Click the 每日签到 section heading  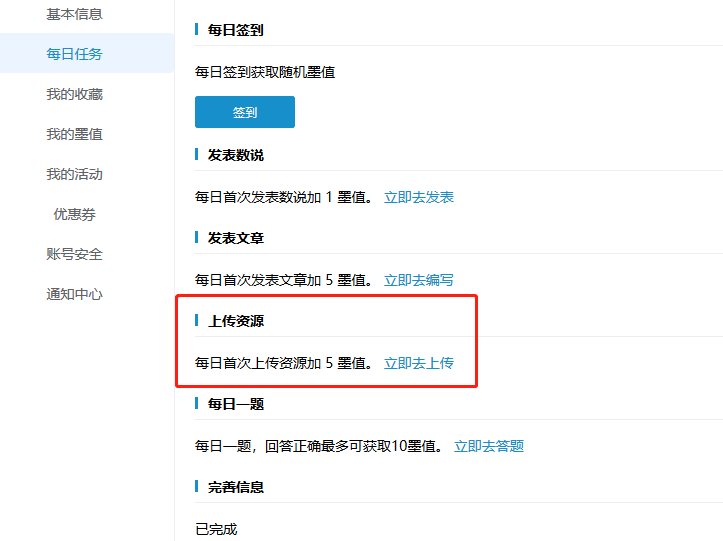pyautogui.click(x=235, y=31)
